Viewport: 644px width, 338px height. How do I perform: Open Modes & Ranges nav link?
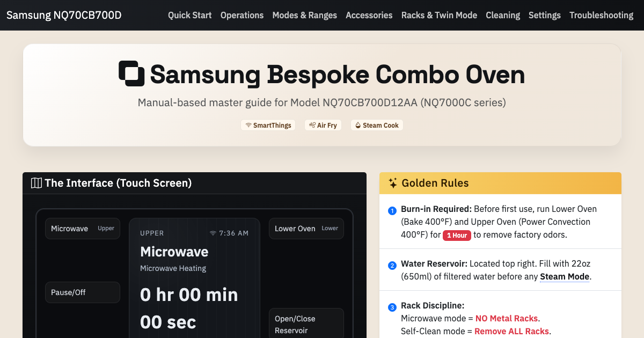point(305,15)
